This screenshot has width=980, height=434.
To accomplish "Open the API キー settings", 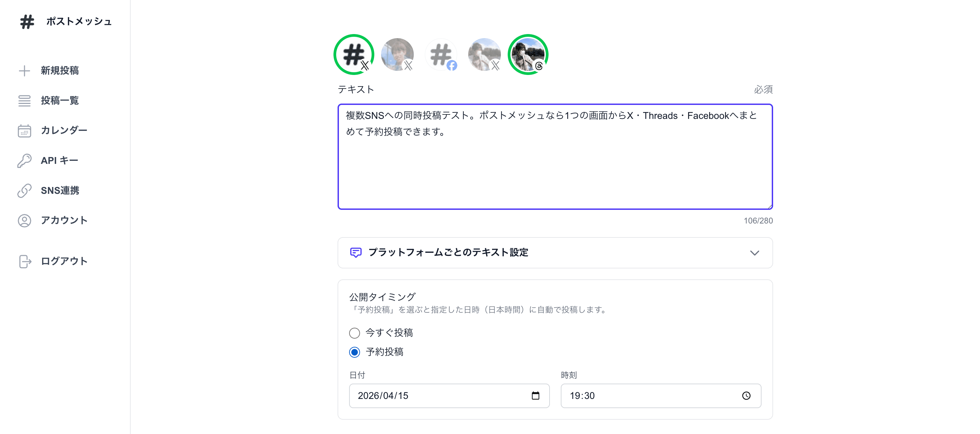I will tap(59, 160).
